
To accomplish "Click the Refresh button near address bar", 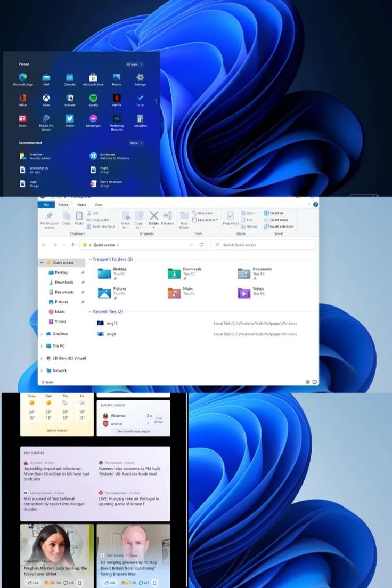I will (x=201, y=245).
